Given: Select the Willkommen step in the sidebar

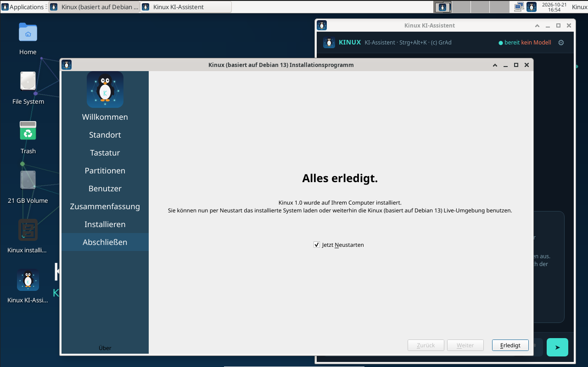Looking at the screenshot, I should coord(105,117).
